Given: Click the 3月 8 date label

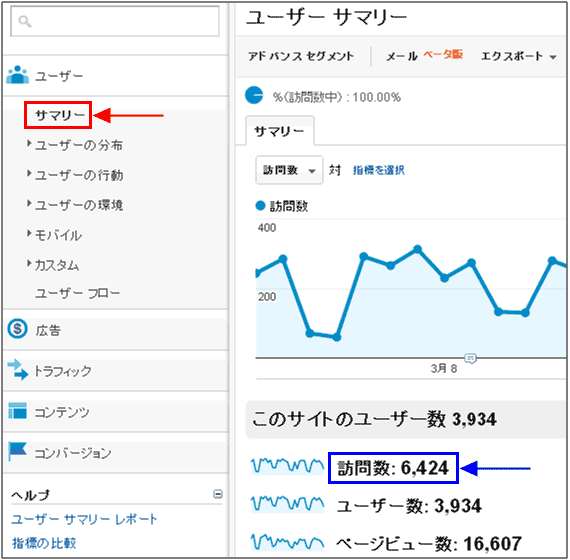Looking at the screenshot, I should pos(443,369).
